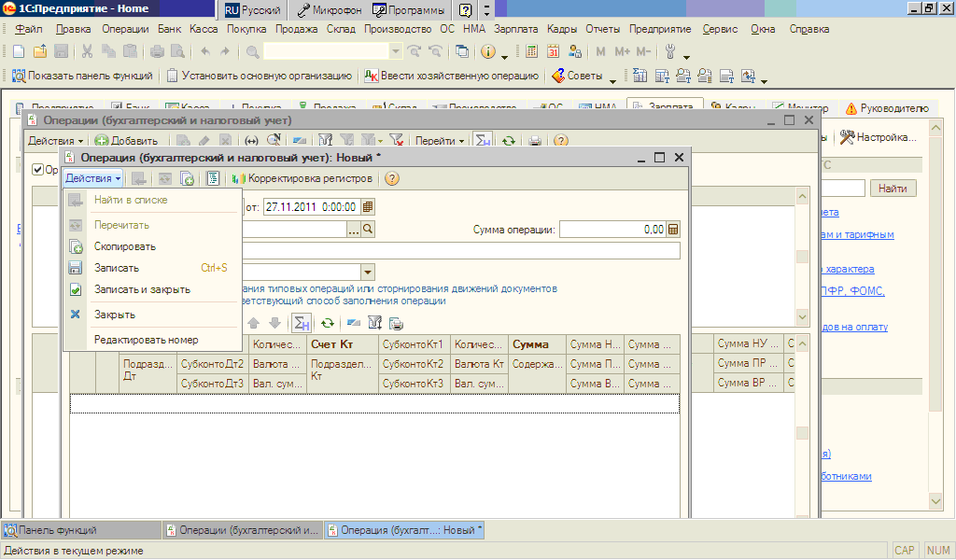Click the New document icon in main toolbar
The image size is (956, 560).
tap(19, 51)
